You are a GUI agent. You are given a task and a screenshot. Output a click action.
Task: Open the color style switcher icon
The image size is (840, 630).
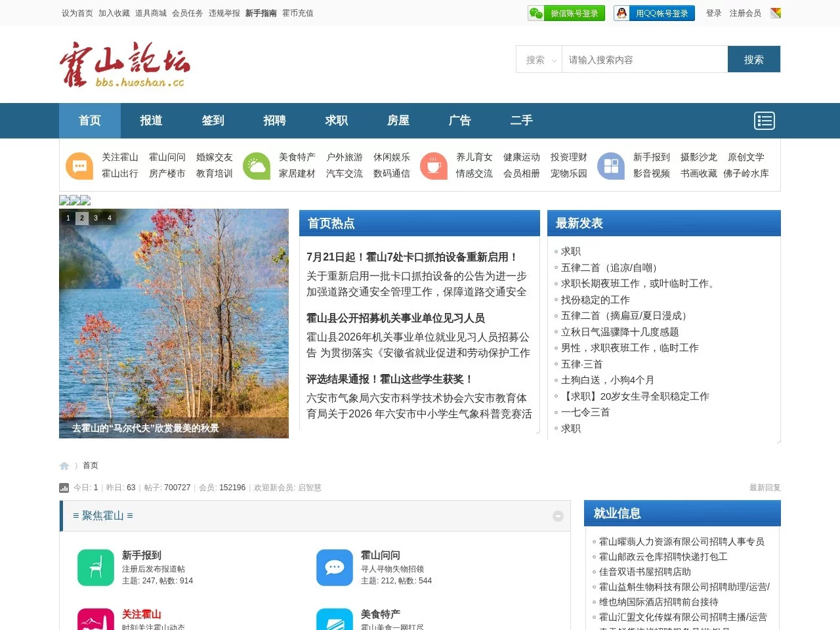pos(776,13)
